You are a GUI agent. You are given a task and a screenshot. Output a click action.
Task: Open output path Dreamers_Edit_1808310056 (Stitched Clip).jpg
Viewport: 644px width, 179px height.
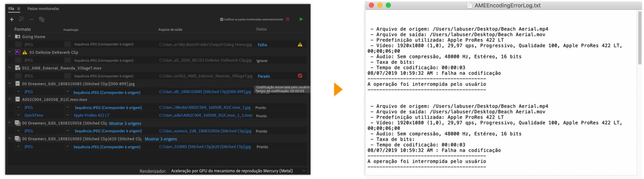[x=205, y=131]
